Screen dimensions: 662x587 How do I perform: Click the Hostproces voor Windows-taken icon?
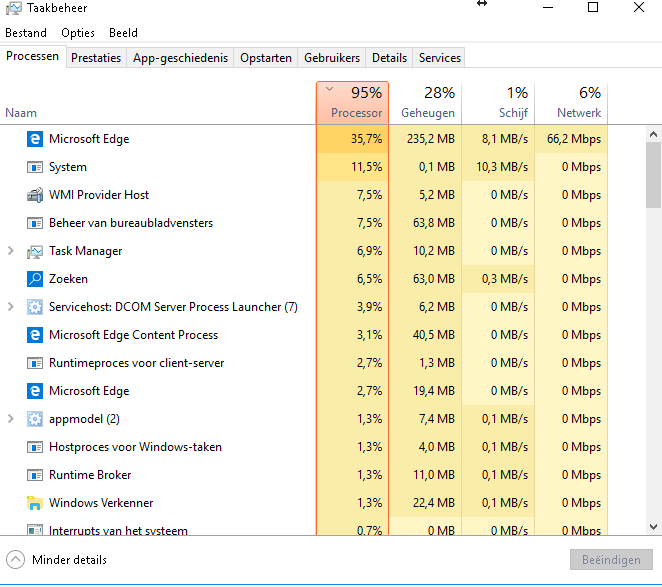tap(35, 447)
